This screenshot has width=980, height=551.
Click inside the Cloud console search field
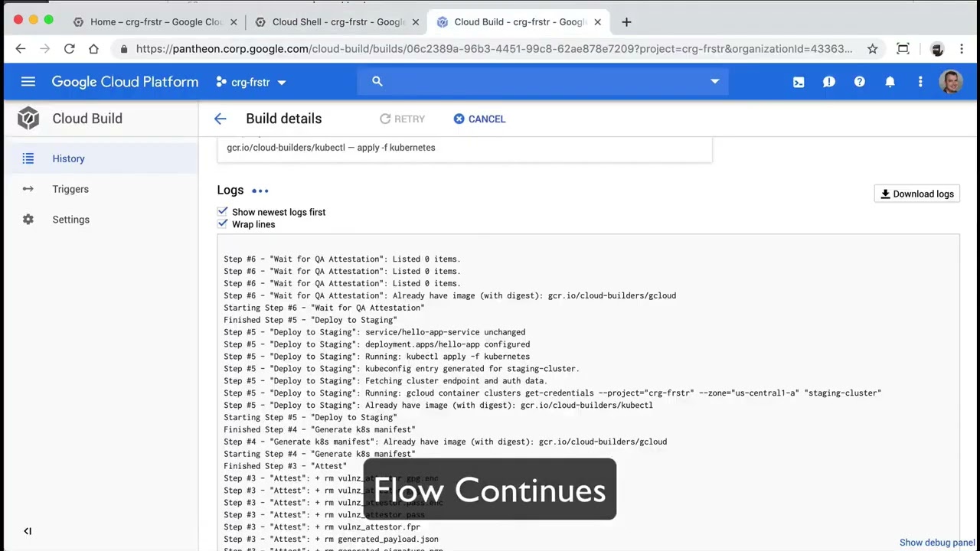[543, 81]
